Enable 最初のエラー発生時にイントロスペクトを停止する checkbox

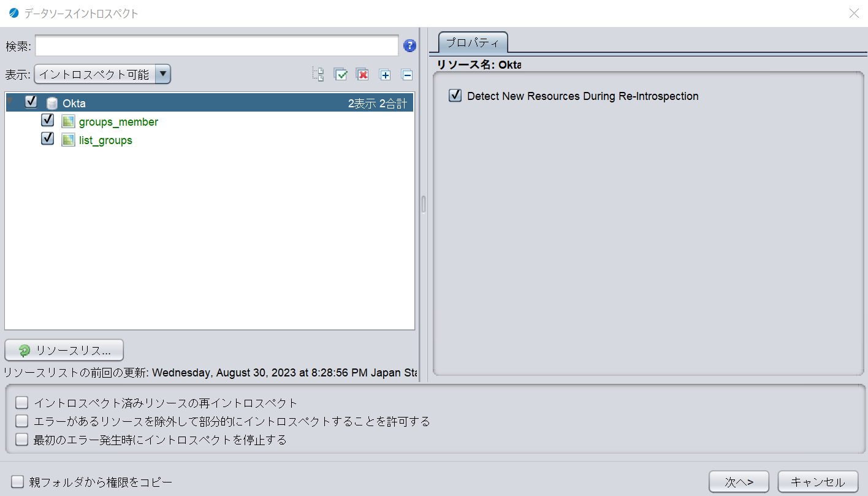click(x=22, y=440)
